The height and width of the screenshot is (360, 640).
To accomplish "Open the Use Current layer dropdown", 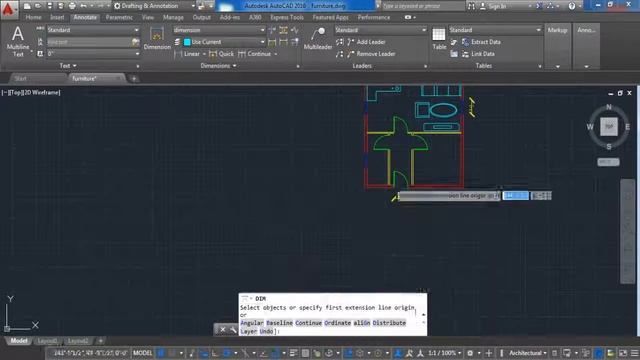I will tap(224, 42).
